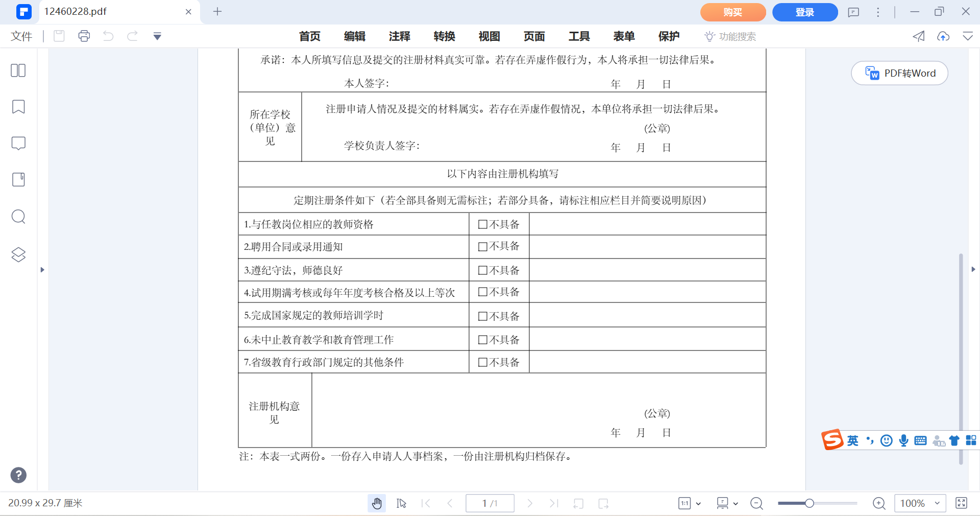Check 不具备 for condition 7 其他条件
Viewport: 980px width, 516px height.
click(x=483, y=362)
